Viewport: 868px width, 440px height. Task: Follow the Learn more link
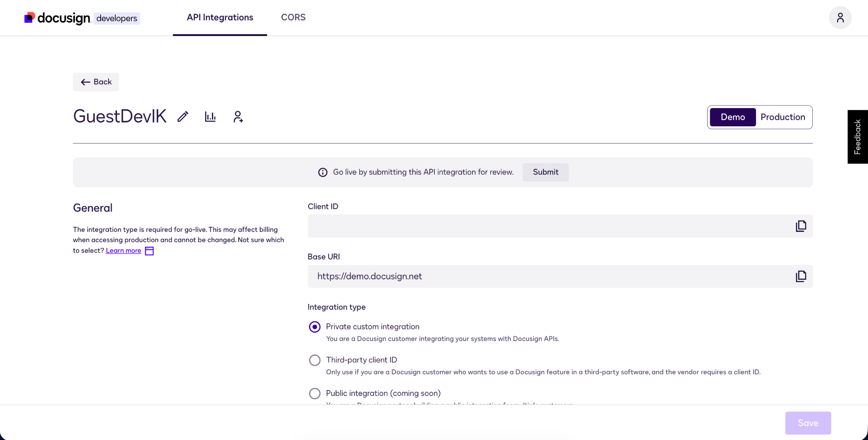pyautogui.click(x=123, y=251)
